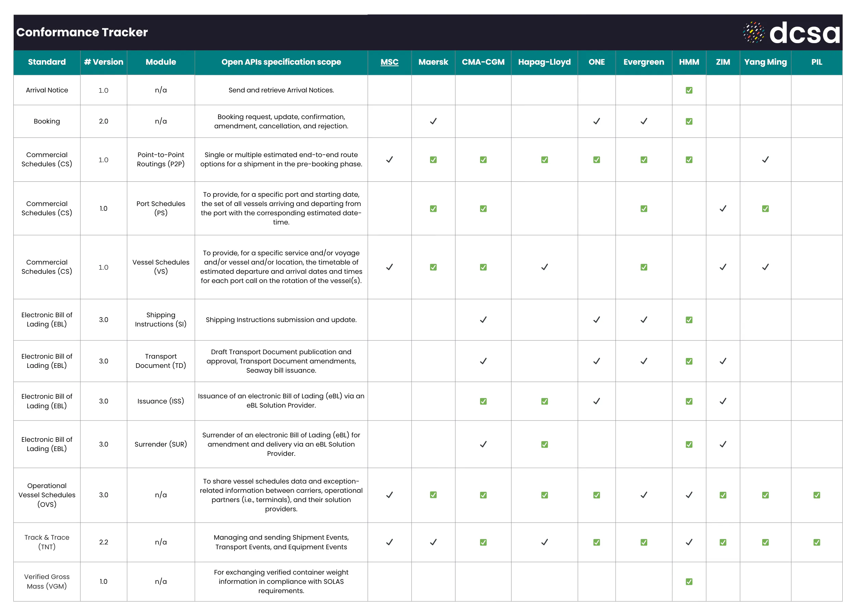Click MSC checkmark for Point-to-Point Routings
Image resolution: width=856 pixels, height=616 pixels.
pyautogui.click(x=389, y=159)
